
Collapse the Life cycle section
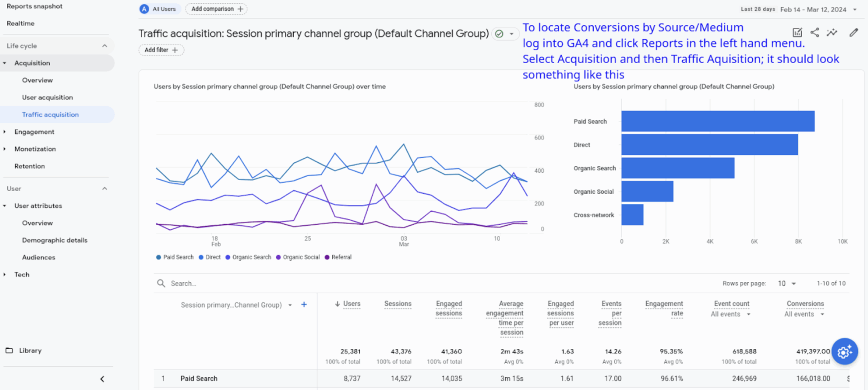pyautogui.click(x=104, y=46)
